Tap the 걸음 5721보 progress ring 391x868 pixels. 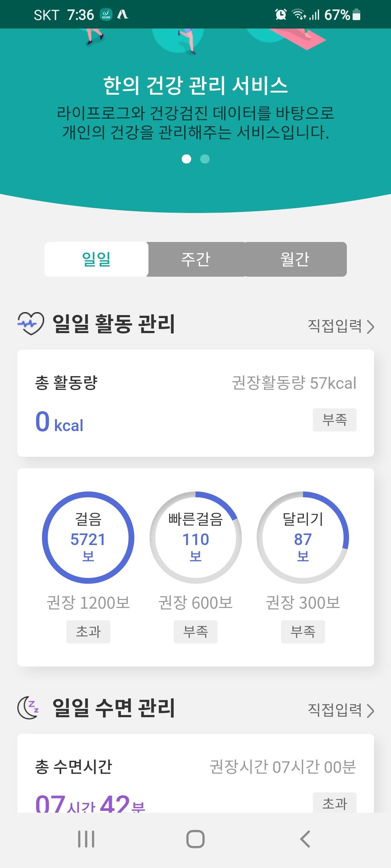(88, 537)
